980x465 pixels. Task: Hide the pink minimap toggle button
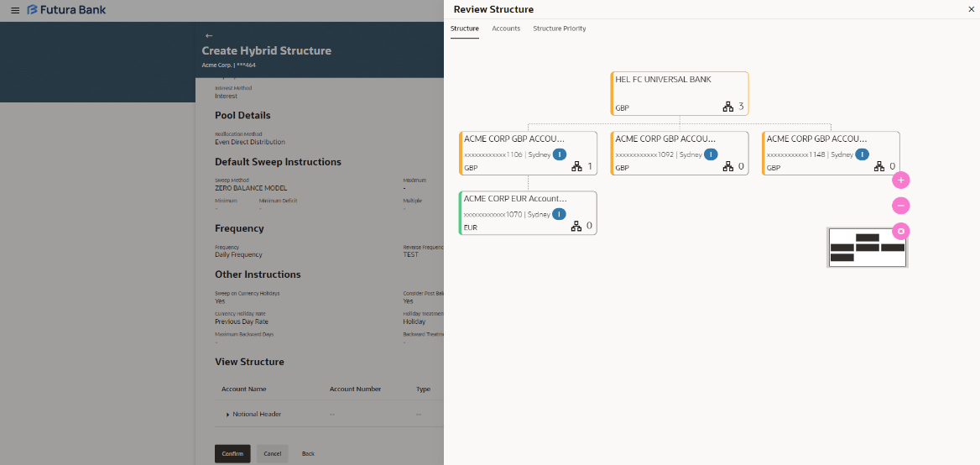(x=901, y=231)
